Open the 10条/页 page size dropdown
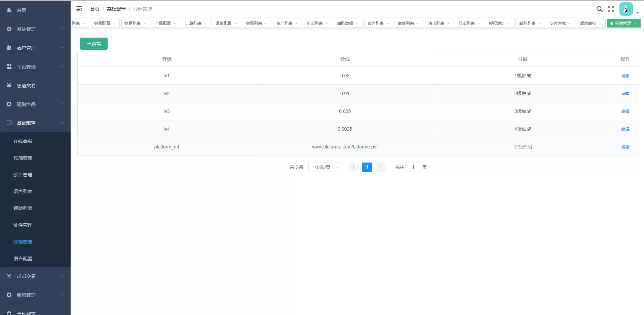The height and width of the screenshot is (315, 644). pos(325,167)
